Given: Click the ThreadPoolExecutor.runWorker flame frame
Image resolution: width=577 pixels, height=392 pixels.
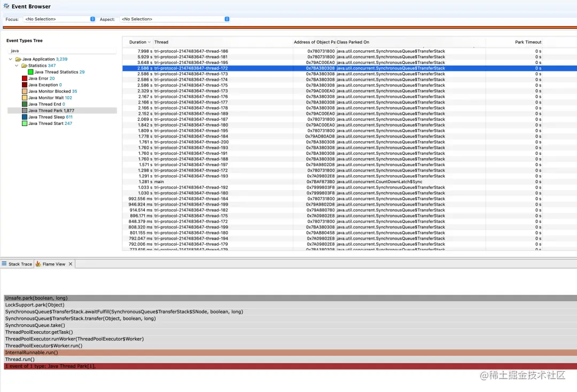Looking at the screenshot, I should tap(290, 339).
